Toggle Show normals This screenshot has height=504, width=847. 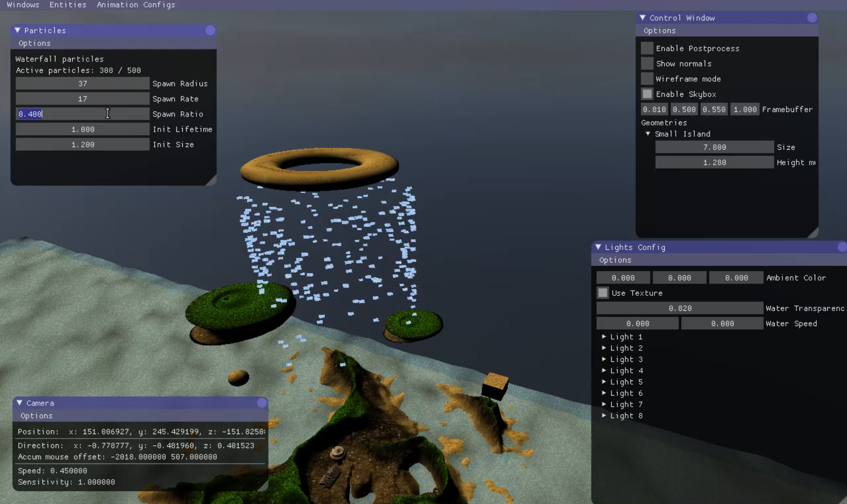pyautogui.click(x=646, y=63)
